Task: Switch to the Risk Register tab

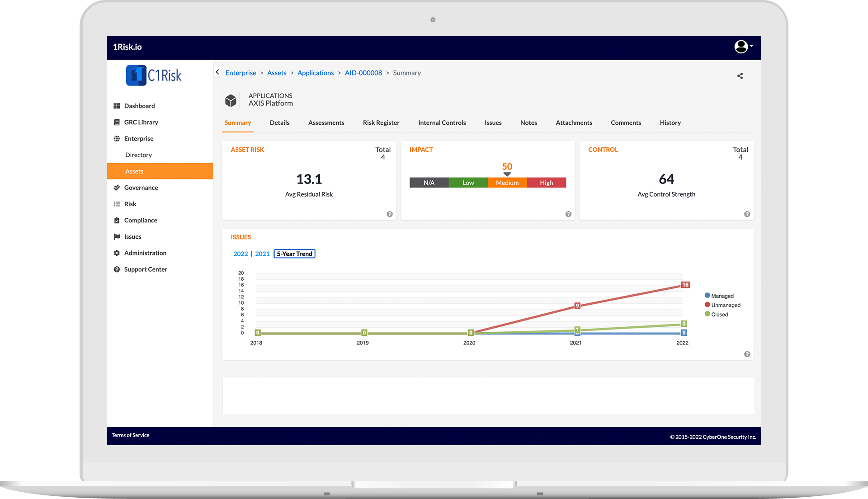Action: 381,122
